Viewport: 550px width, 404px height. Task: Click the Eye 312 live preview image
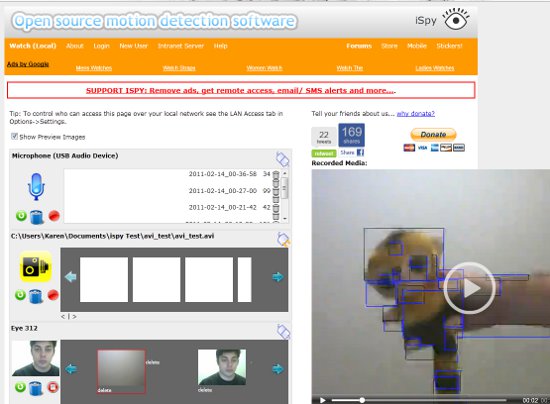tap(35, 358)
